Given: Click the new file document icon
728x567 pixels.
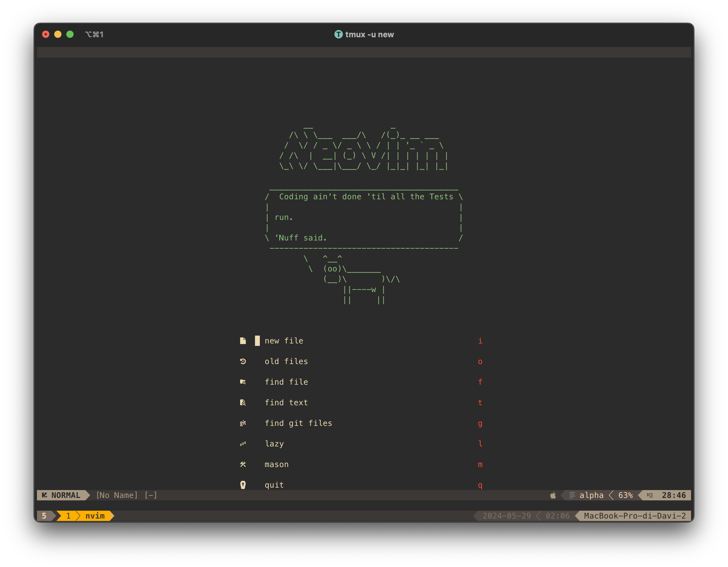Looking at the screenshot, I should click(x=243, y=341).
